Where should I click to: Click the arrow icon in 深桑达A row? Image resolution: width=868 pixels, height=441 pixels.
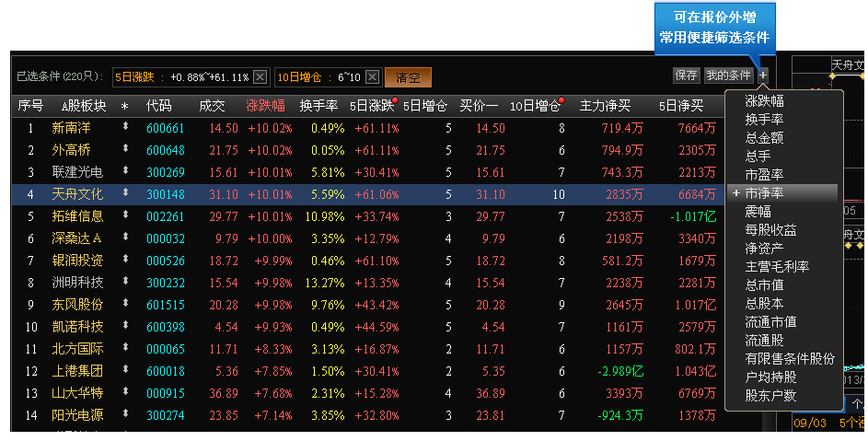click(x=126, y=237)
